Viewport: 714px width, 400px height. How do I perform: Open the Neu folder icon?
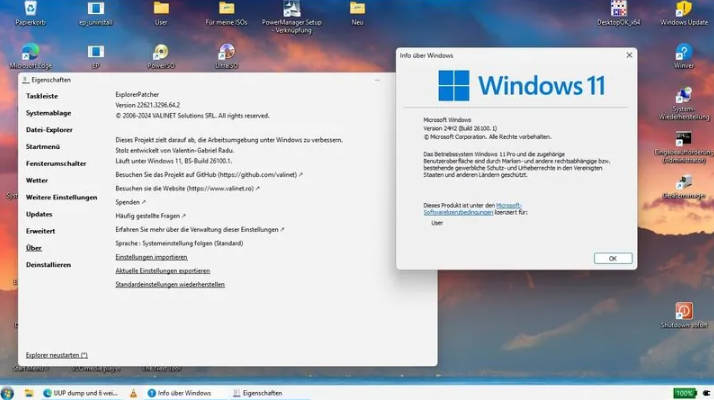click(357, 13)
